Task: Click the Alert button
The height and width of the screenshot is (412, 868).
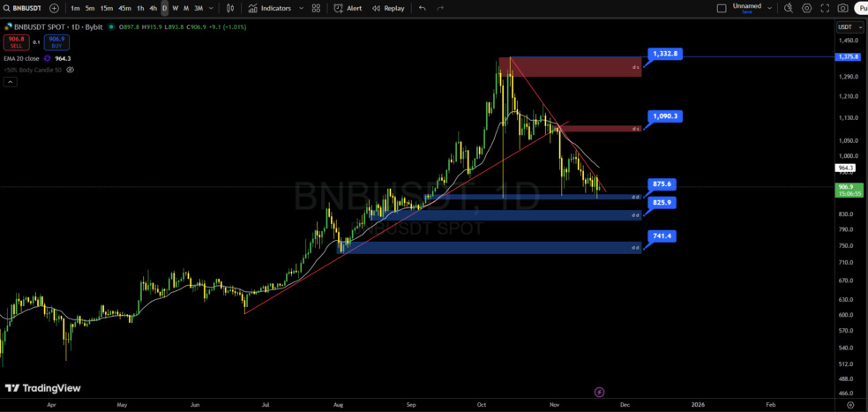Action: click(x=348, y=8)
